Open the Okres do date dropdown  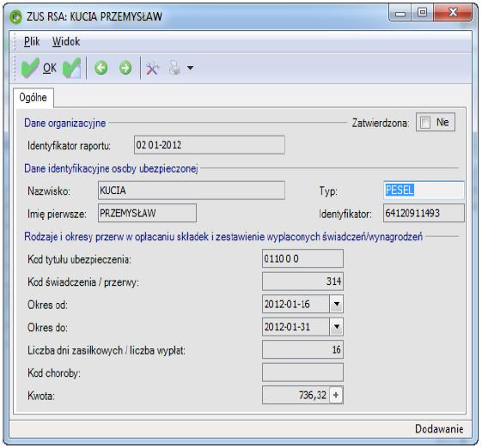(x=337, y=327)
